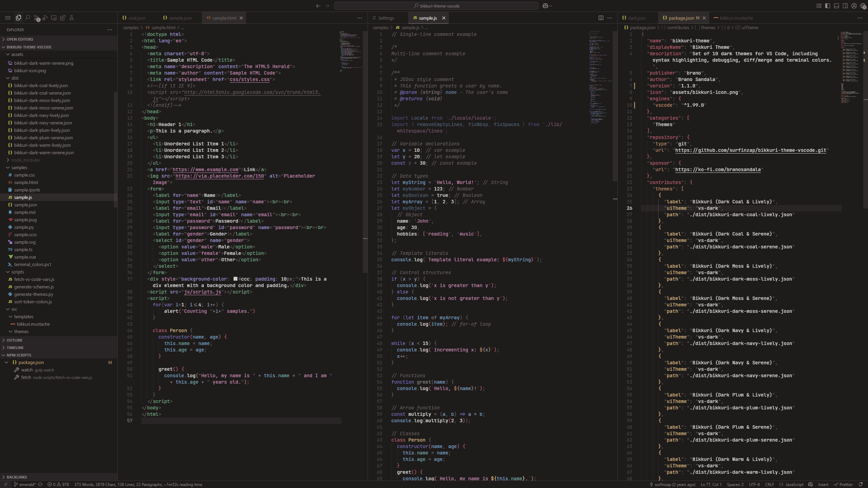Open the Extensions view icon

tap(63, 18)
